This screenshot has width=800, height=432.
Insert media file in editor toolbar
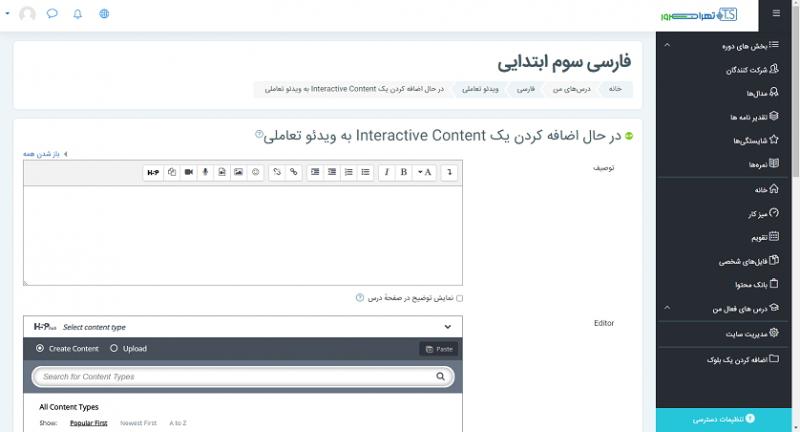[x=222, y=172]
